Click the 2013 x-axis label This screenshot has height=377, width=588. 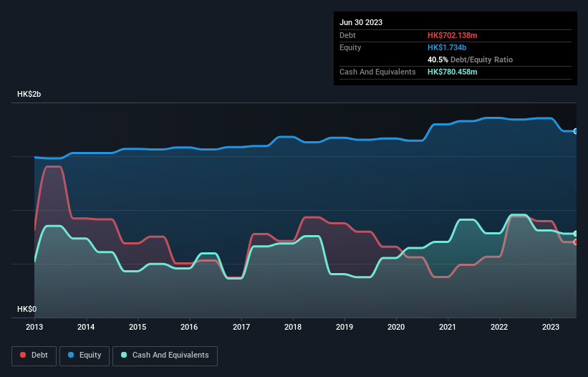[x=34, y=327]
